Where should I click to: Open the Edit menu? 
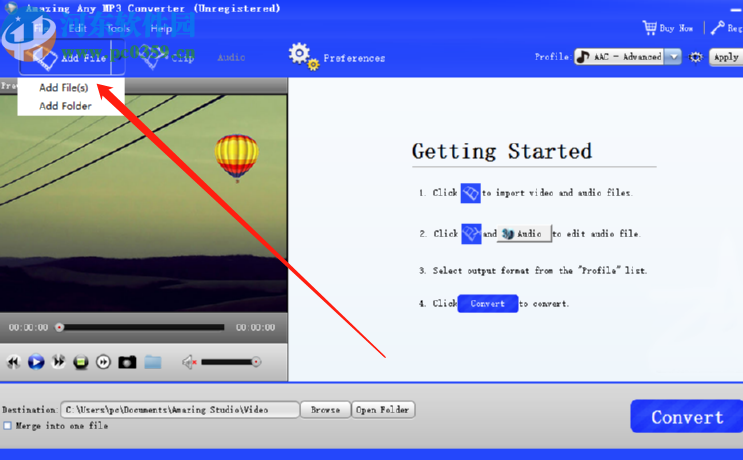click(78, 28)
